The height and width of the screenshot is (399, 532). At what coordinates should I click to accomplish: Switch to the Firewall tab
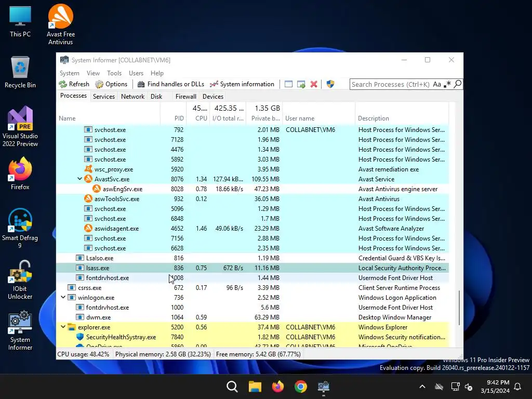(185, 96)
